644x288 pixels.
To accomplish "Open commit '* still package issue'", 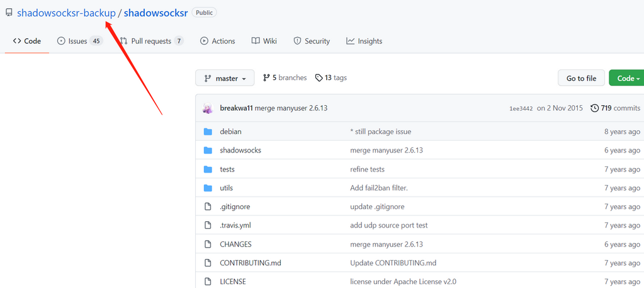I will [x=380, y=132].
